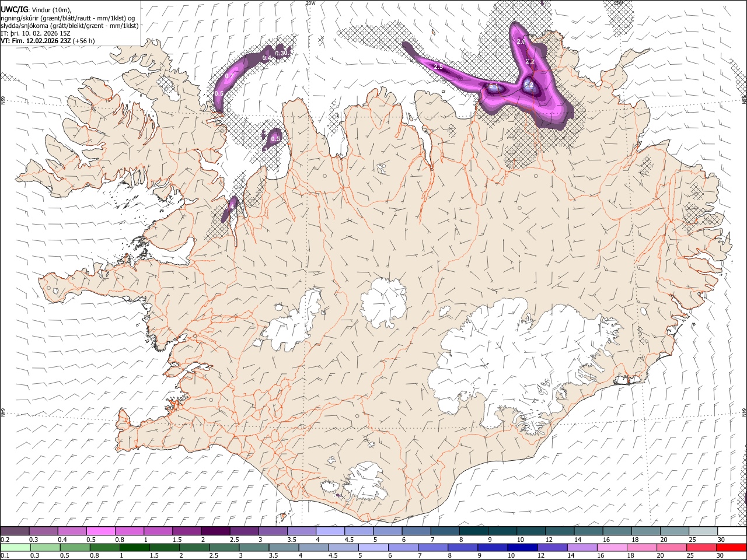Click the '2.0' contour value on the map
Viewport: 747px width, 560px height.
(x=521, y=41)
